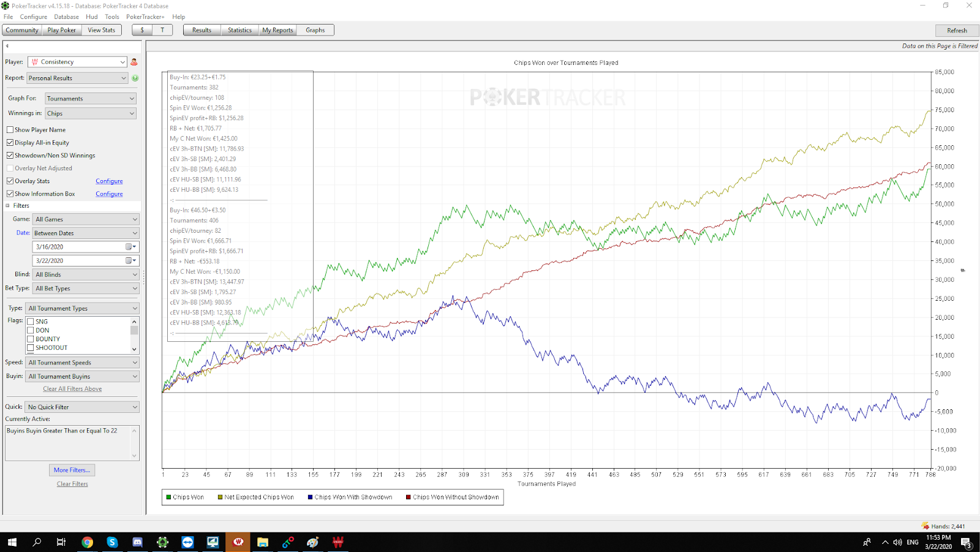This screenshot has height=552, width=980.
Task: Open the Graph For dropdown
Action: click(x=90, y=99)
